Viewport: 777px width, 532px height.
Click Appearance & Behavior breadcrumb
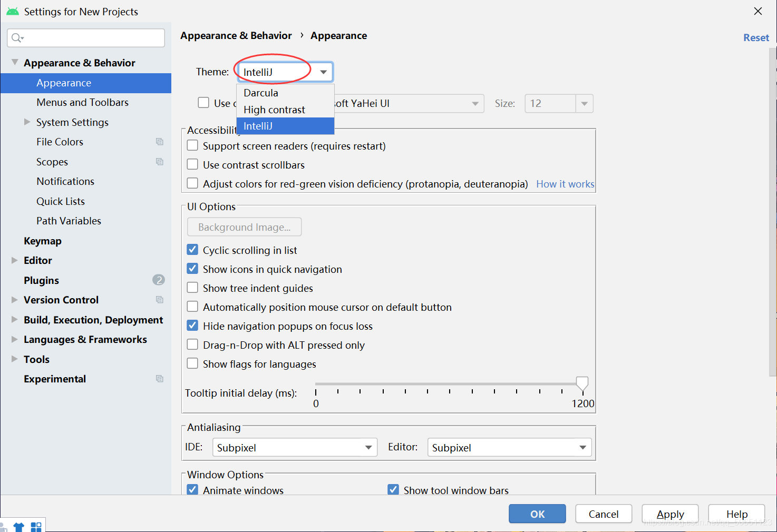236,35
